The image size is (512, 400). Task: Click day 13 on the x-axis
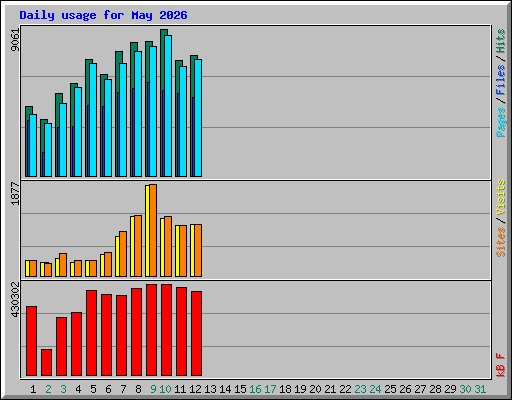(210, 389)
